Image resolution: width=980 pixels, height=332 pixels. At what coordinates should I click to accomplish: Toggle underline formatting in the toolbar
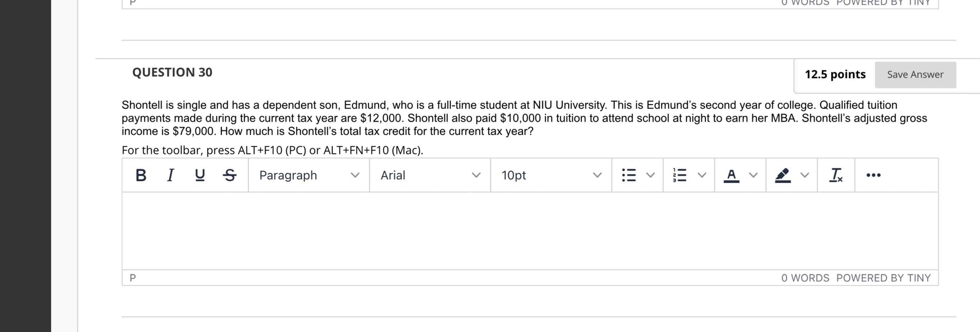click(200, 175)
